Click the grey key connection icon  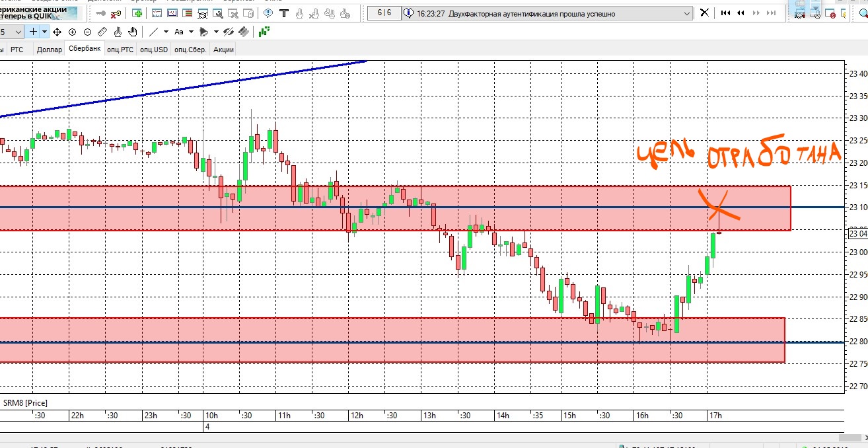tap(101, 13)
